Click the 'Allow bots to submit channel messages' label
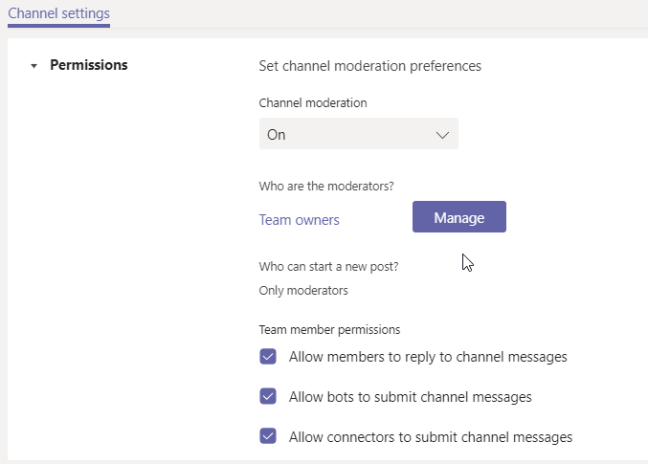648x464 pixels. (410, 397)
